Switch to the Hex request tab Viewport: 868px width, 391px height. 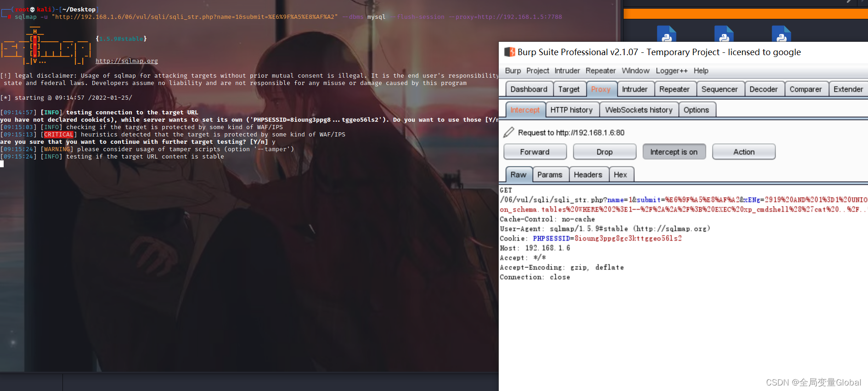pos(620,175)
